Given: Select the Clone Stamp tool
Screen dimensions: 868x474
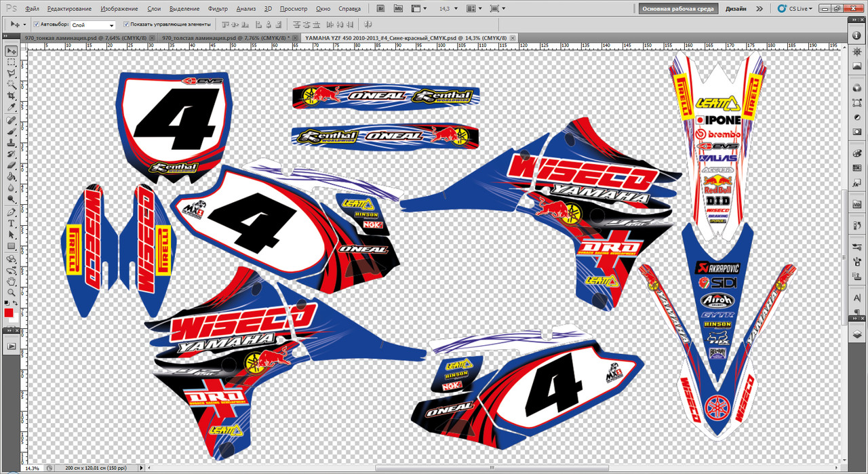Looking at the screenshot, I should click(x=12, y=142).
